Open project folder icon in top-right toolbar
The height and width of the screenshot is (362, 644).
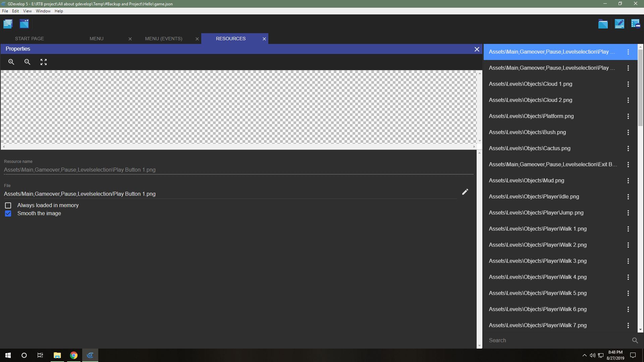click(603, 24)
